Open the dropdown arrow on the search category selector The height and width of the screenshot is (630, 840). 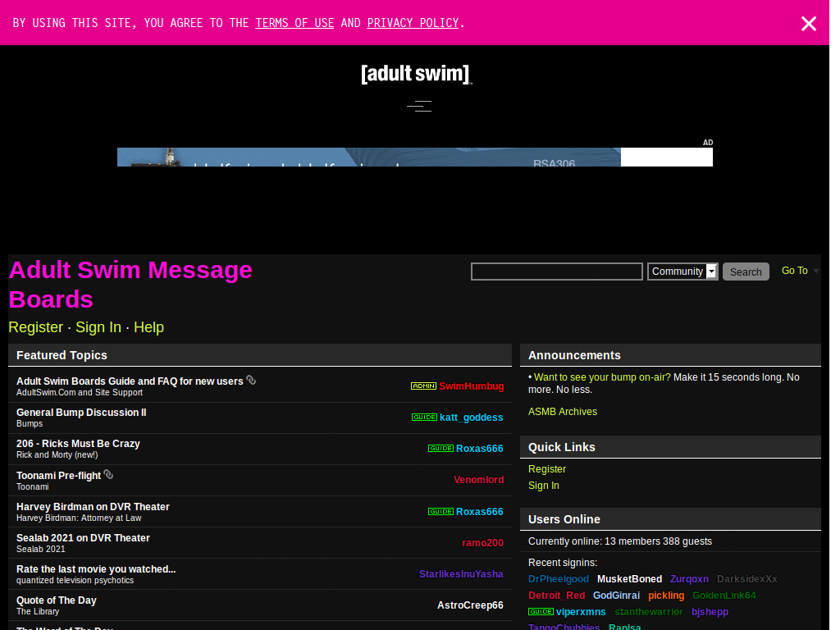point(710,272)
